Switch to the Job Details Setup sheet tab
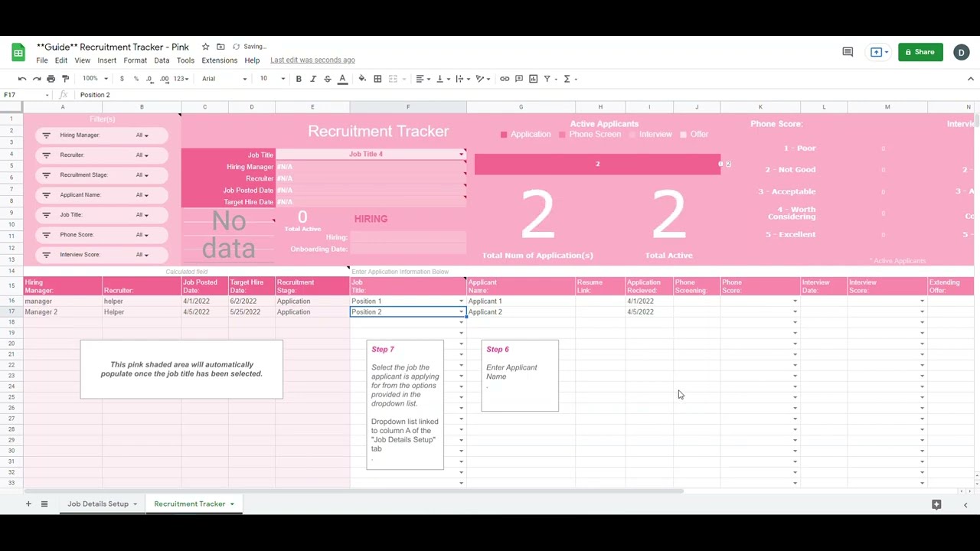Screen dimensions: 980x551 point(98,504)
